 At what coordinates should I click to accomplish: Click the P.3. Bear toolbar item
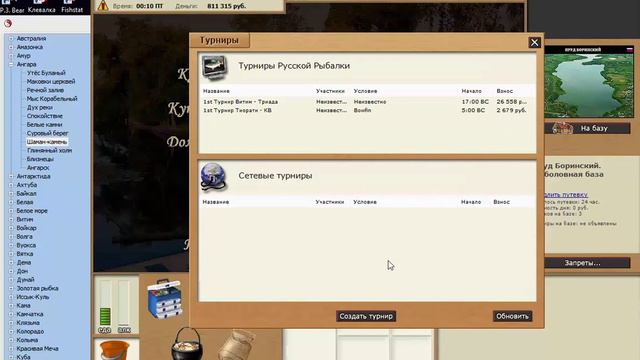coord(12,7)
